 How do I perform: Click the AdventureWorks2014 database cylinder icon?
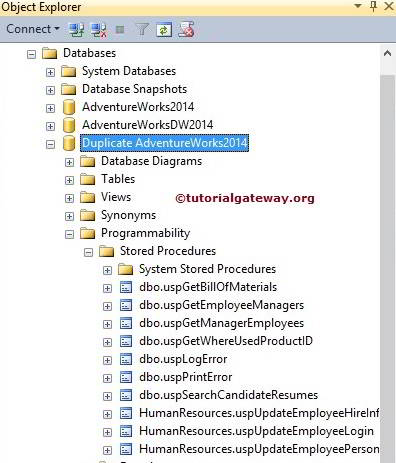coord(69,107)
